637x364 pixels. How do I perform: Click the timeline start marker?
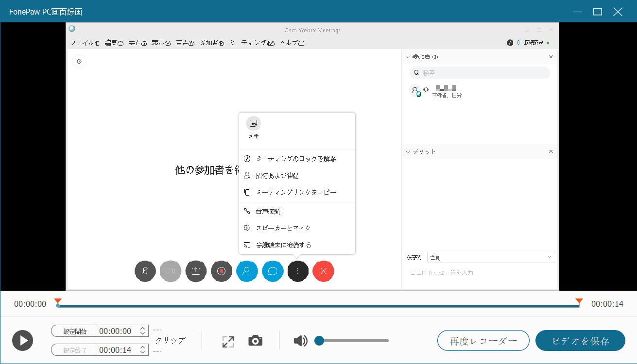pyautogui.click(x=58, y=302)
